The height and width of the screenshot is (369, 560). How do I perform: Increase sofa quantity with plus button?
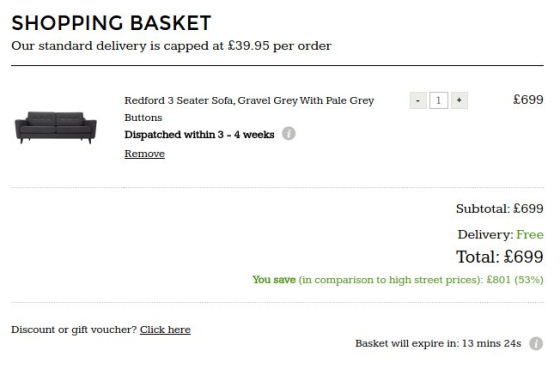459,101
